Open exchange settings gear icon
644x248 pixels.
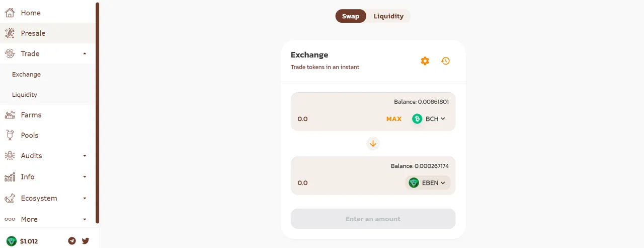(x=425, y=61)
